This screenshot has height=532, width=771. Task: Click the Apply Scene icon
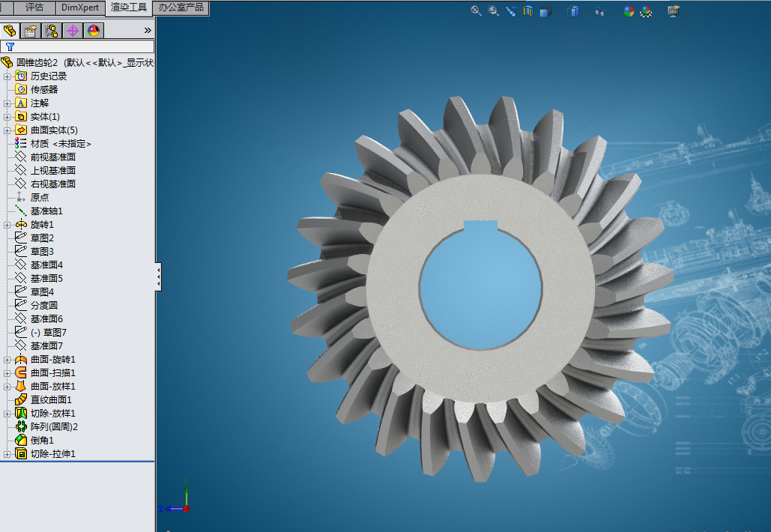(646, 11)
